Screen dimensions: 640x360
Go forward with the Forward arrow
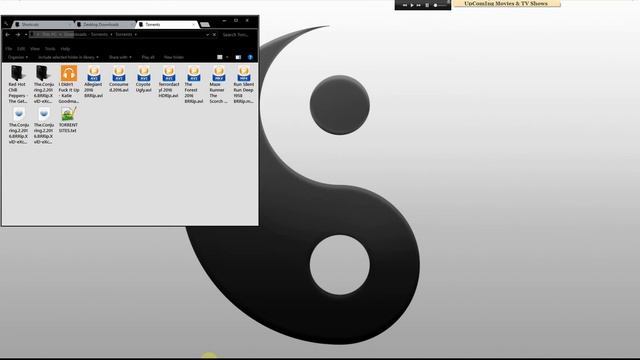click(x=18, y=35)
